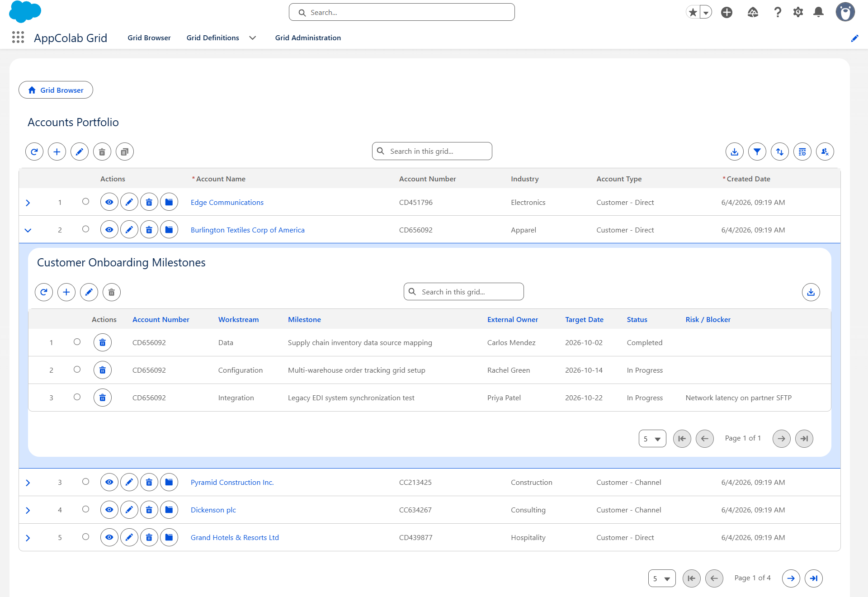
Task: Select the Legacy EDI milestone radio button
Action: click(77, 397)
